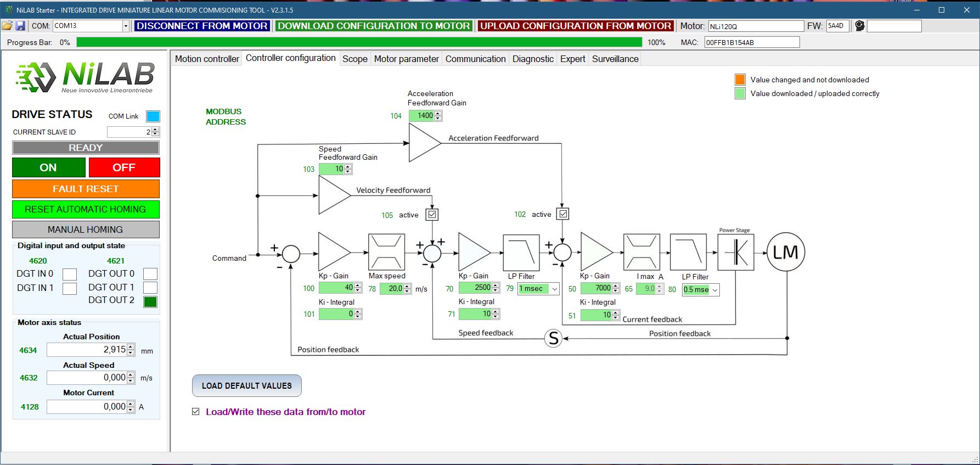Open the Diagnostic tab
The width and height of the screenshot is (980, 465).
click(532, 59)
